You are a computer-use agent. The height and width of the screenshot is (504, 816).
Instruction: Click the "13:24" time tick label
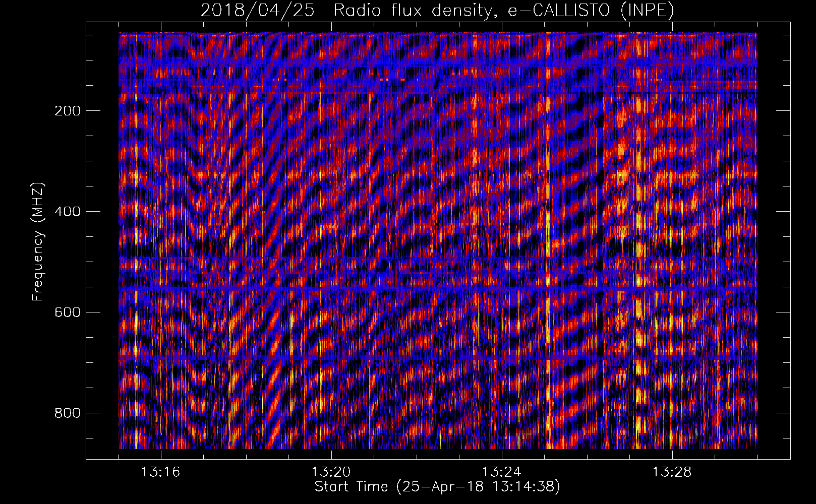click(x=501, y=472)
